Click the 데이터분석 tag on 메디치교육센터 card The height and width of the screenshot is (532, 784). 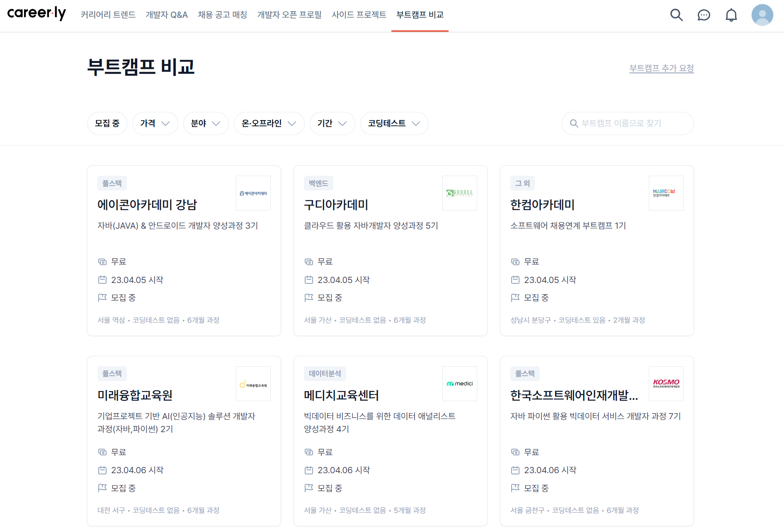325,374
